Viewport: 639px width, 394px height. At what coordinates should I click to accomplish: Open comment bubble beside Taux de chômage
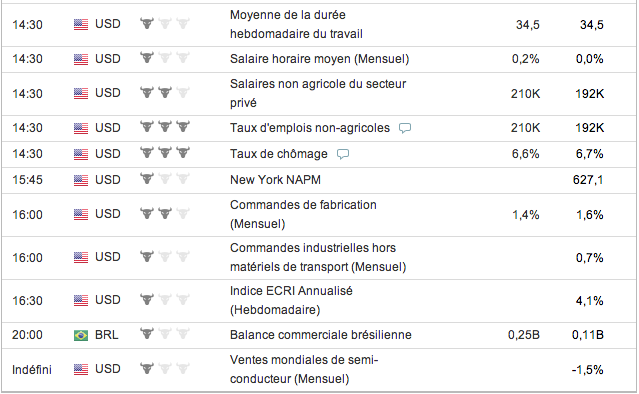343,154
